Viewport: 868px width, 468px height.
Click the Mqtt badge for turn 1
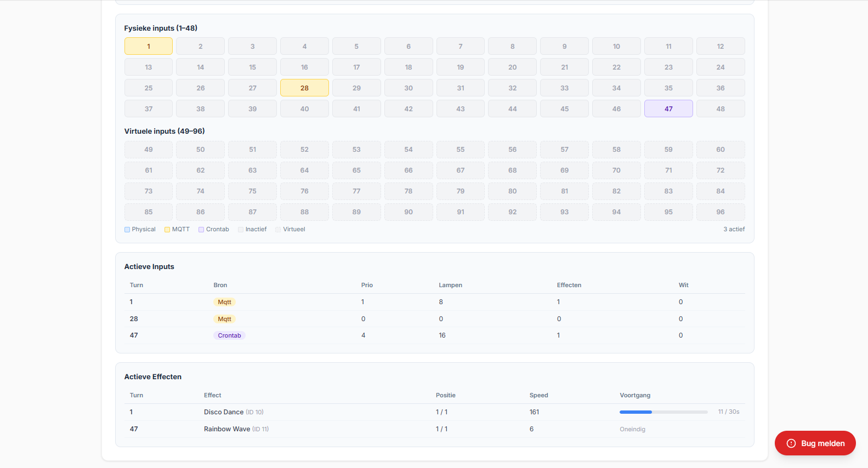[224, 302]
